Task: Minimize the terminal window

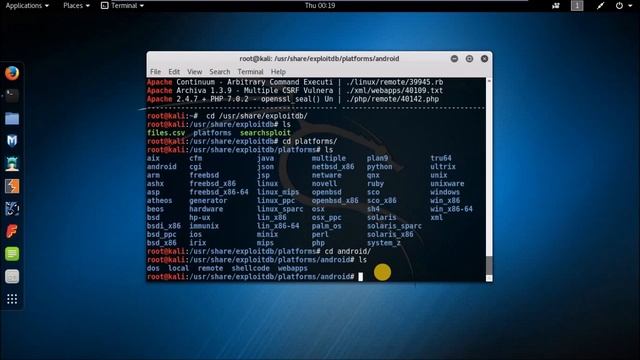Action: [454, 59]
